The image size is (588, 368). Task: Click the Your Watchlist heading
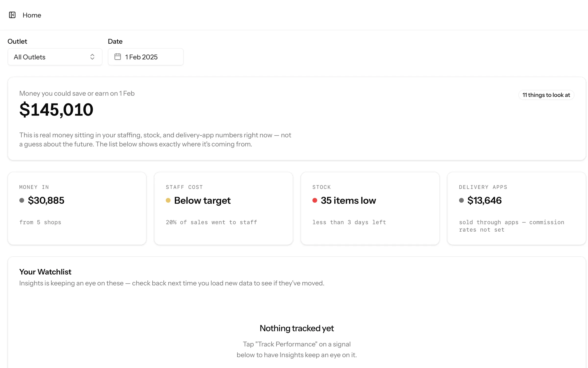tap(45, 272)
